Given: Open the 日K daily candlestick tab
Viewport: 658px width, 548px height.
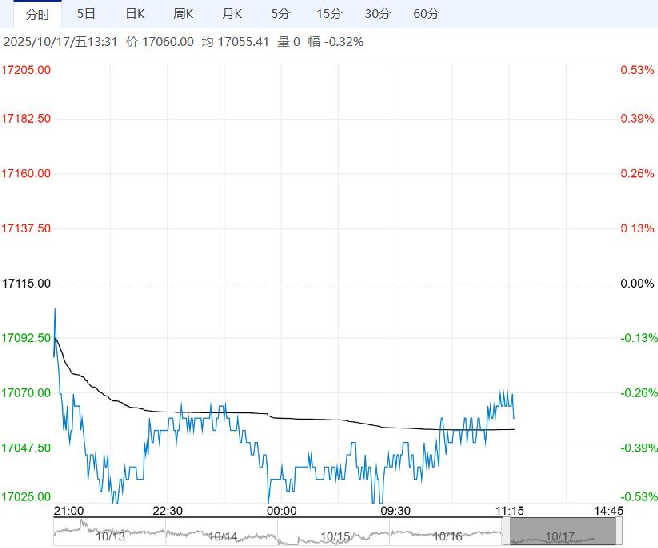Looking at the screenshot, I should 134,14.
